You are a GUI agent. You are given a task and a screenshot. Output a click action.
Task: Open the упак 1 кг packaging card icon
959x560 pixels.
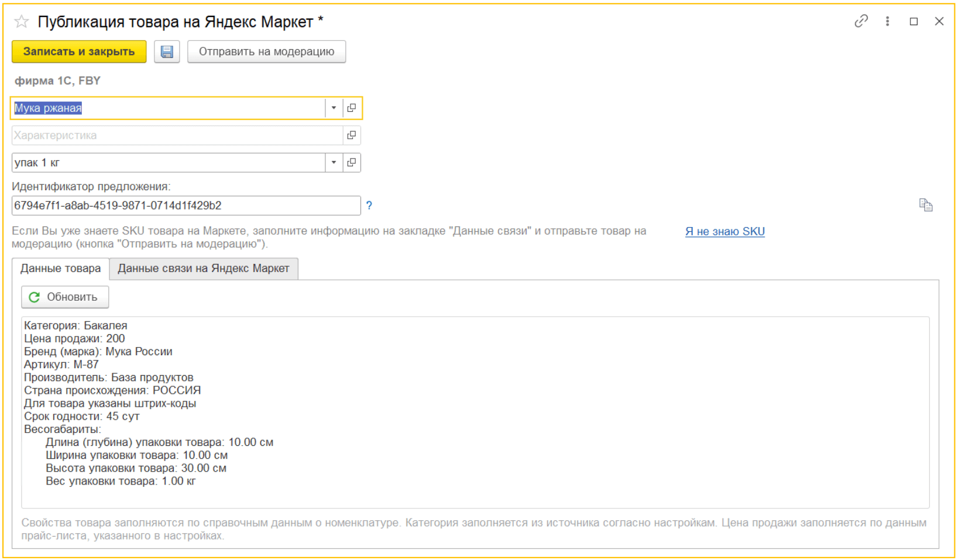(352, 163)
